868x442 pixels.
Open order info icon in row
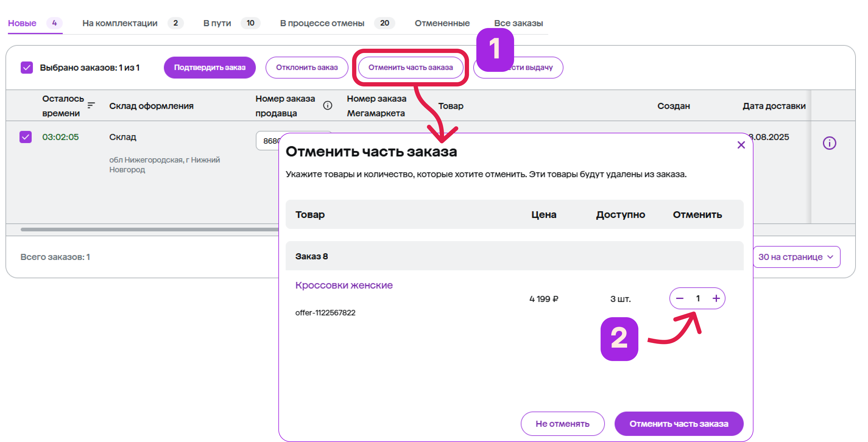point(829,143)
